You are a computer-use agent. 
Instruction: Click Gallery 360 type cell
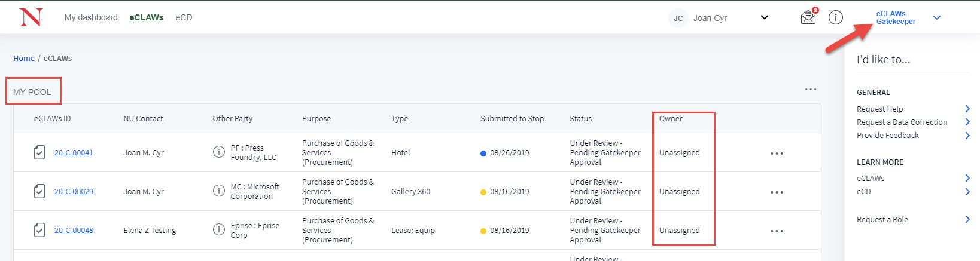pos(410,191)
